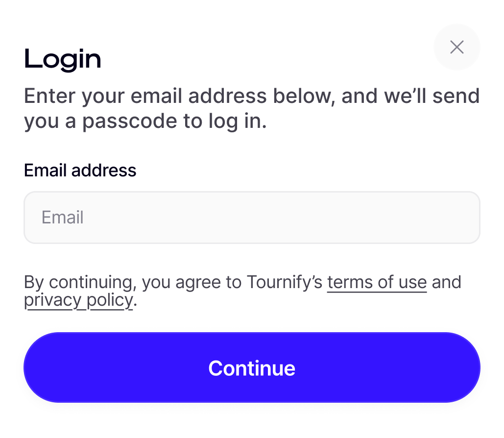This screenshot has width=504, height=438.
Task: Click the Email address field label
Action: point(80,170)
